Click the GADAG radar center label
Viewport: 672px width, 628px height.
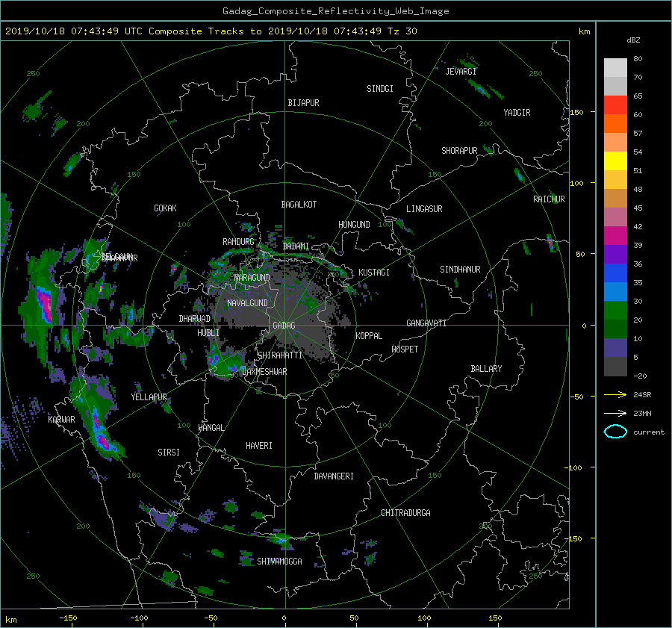[284, 326]
